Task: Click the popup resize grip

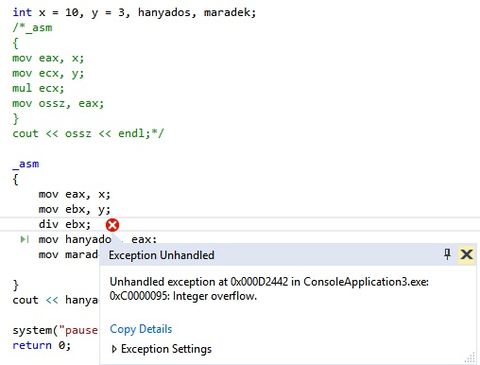Action: pyautogui.click(x=470, y=358)
